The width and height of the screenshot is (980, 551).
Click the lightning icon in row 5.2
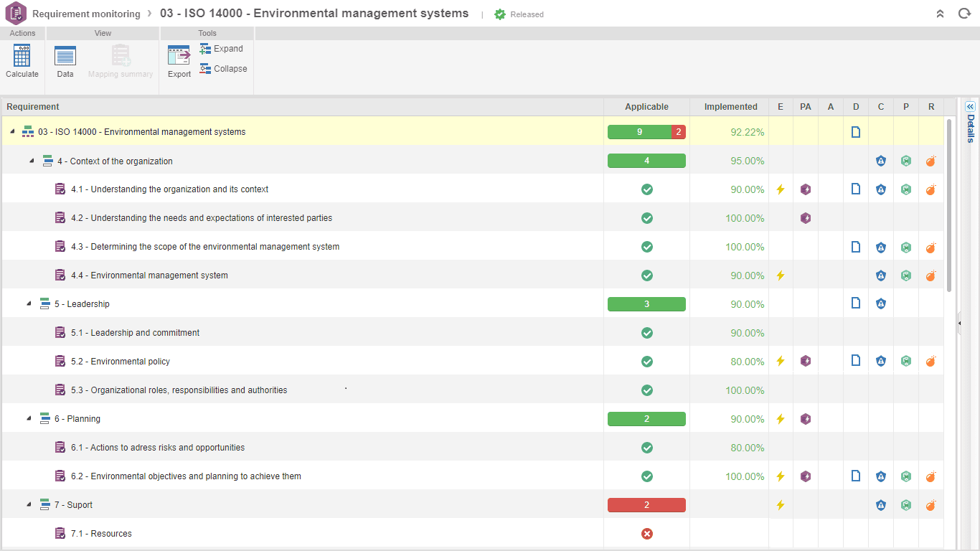point(781,362)
